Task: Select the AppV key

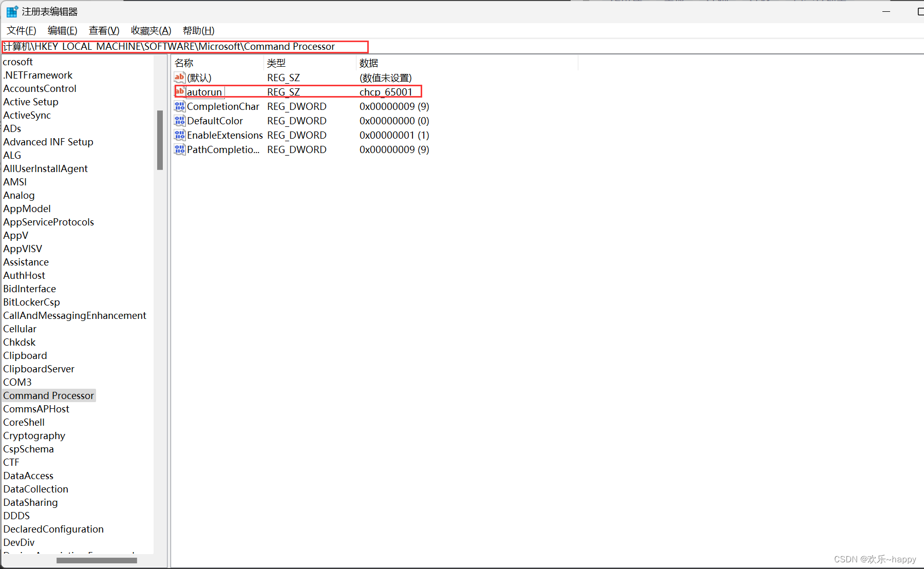Action: pyautogui.click(x=15, y=235)
